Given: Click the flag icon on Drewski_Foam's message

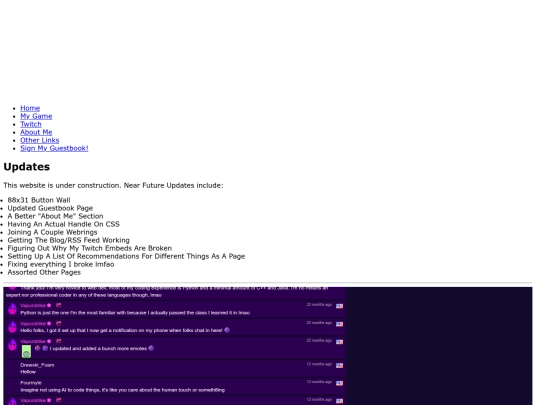Looking at the screenshot, I should click(340, 365).
